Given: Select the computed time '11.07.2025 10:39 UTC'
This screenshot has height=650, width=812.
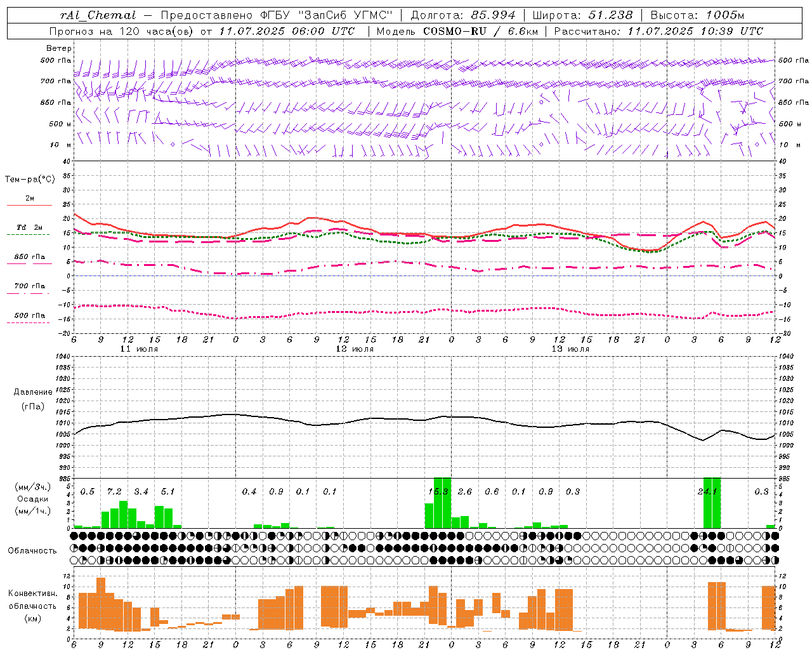Looking at the screenshot, I should point(695,31).
